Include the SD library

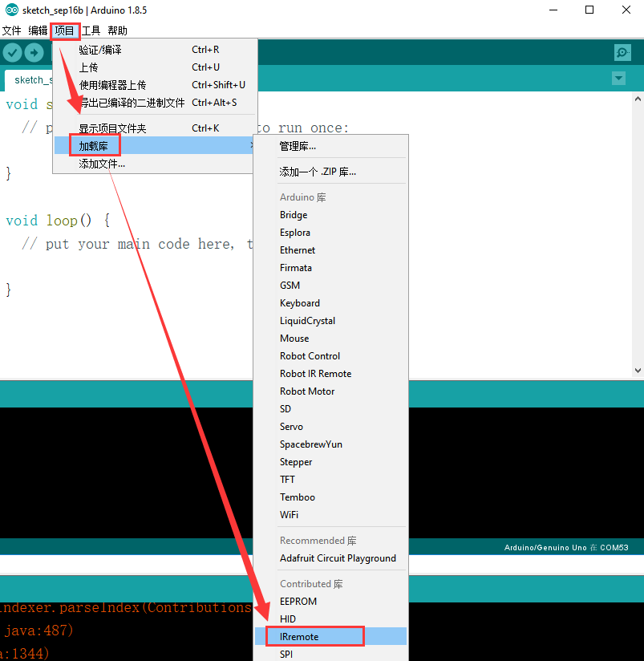tap(331, 409)
